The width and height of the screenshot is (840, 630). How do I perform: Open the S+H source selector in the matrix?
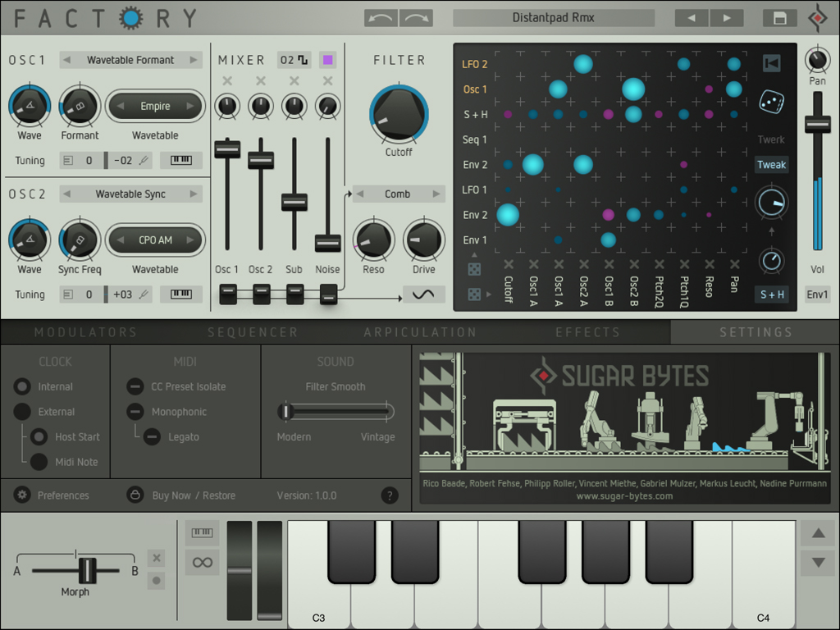tap(772, 294)
